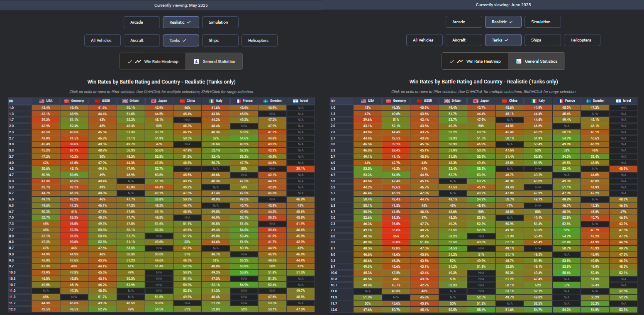Screen dimensions: 644x315
Task: Click Israel 40.9% cell at BR 4.3, June
Action: click(x=622, y=169)
